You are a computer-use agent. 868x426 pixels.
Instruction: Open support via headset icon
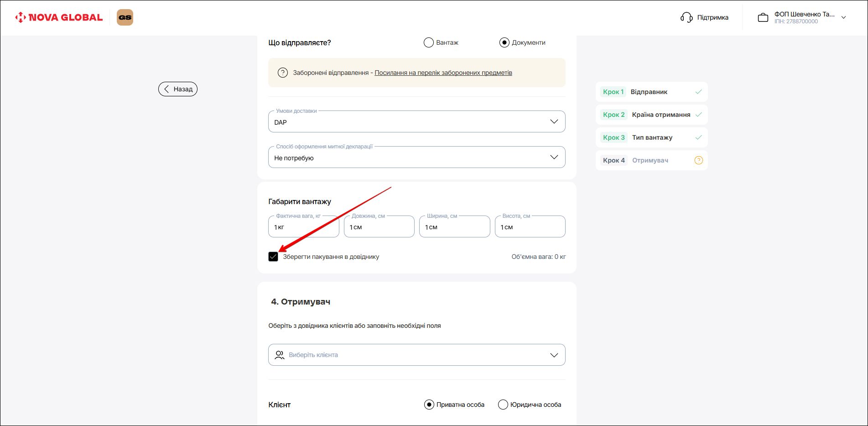686,17
